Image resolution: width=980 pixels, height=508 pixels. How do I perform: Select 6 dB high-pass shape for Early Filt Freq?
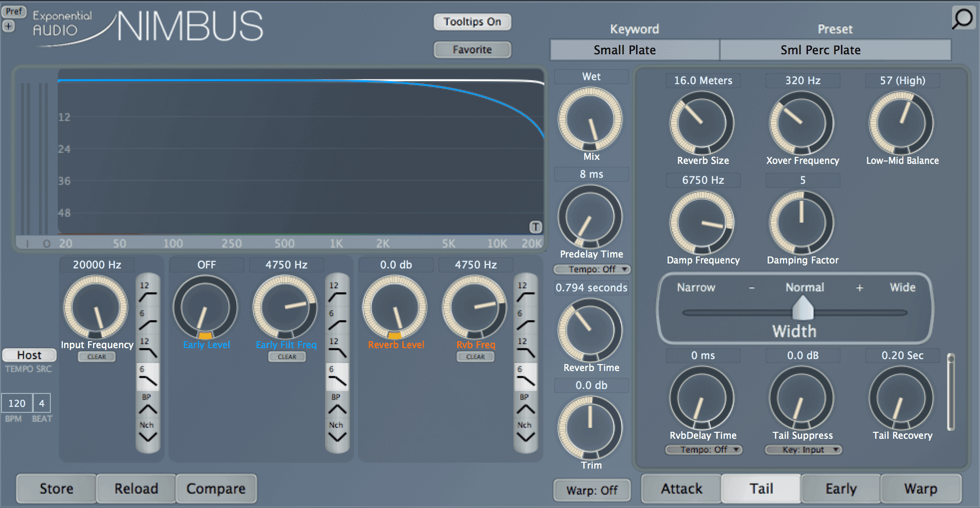tap(337, 320)
